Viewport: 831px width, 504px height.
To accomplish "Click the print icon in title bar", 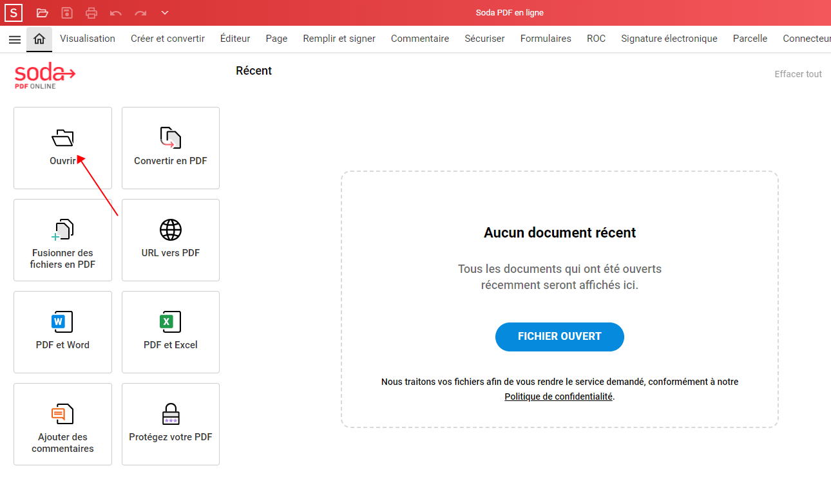I will (x=91, y=13).
